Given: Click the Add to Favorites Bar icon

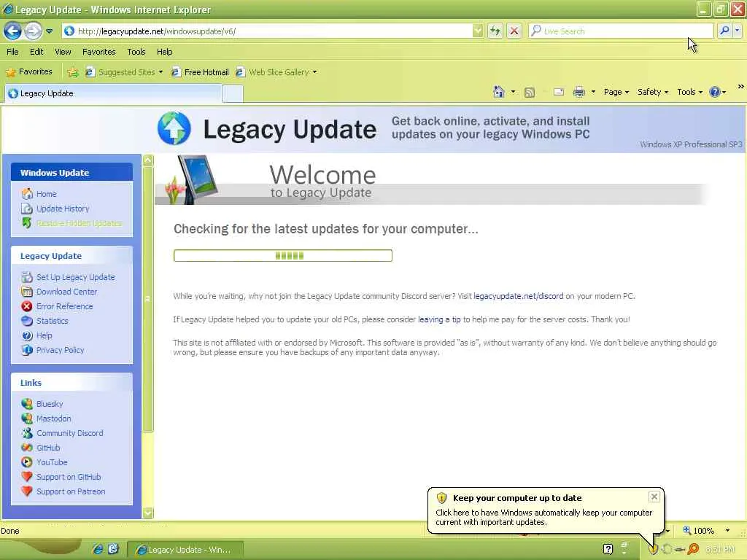Looking at the screenshot, I should pyautogui.click(x=72, y=72).
